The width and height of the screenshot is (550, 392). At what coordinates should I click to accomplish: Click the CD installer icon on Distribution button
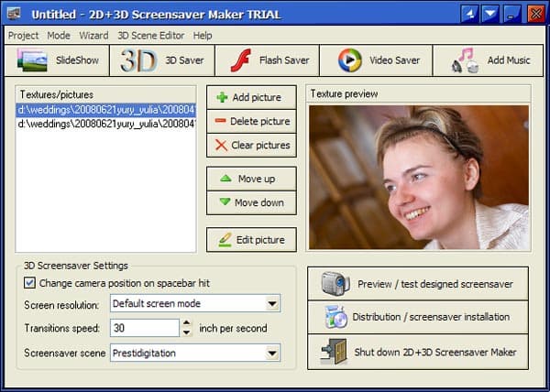pos(335,317)
